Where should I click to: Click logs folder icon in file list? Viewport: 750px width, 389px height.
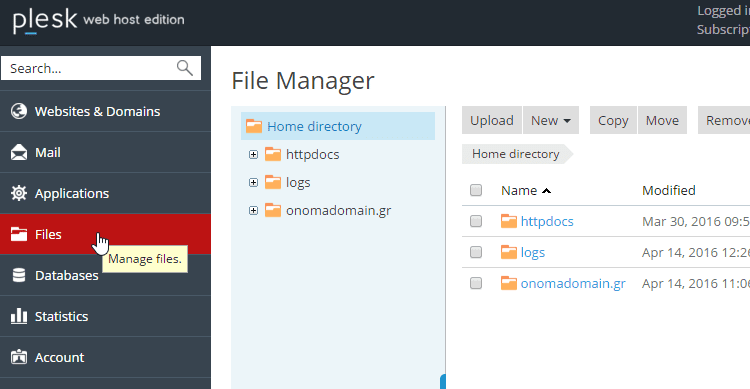tap(508, 252)
